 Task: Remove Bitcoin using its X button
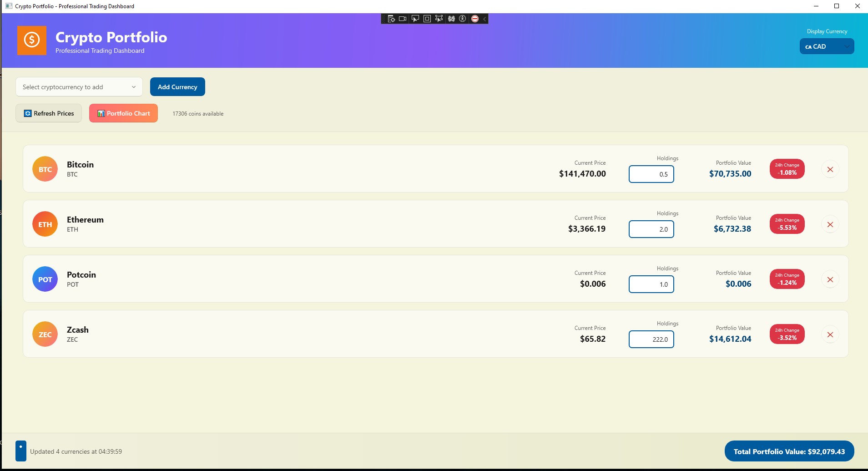tap(830, 169)
